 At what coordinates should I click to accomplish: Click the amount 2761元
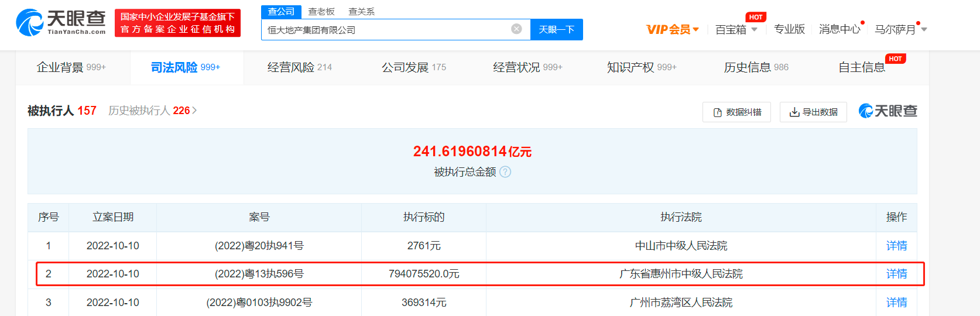pos(424,246)
